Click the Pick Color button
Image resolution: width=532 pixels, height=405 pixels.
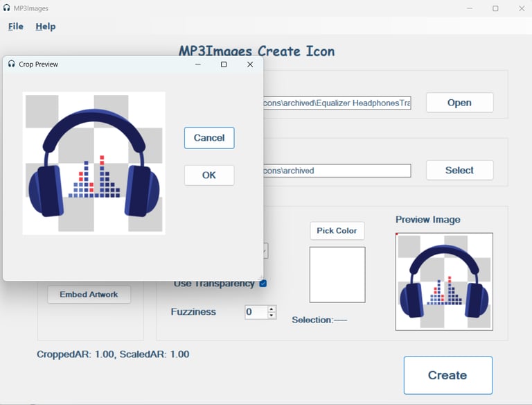337,231
